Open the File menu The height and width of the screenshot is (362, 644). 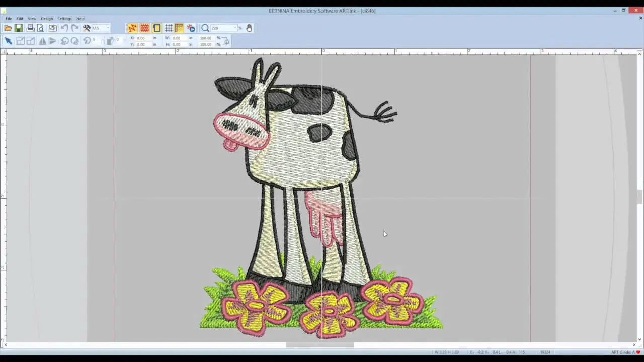[9, 19]
